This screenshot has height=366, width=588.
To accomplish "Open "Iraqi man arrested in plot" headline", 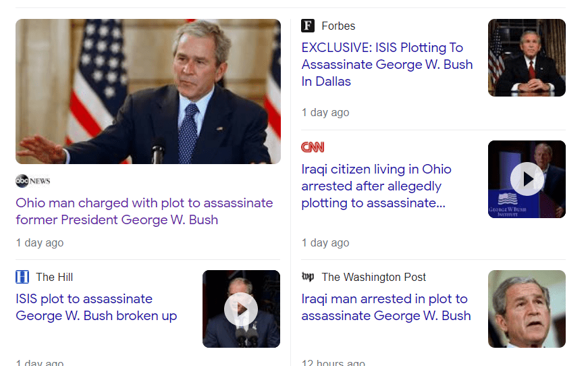I will pyautogui.click(x=385, y=307).
